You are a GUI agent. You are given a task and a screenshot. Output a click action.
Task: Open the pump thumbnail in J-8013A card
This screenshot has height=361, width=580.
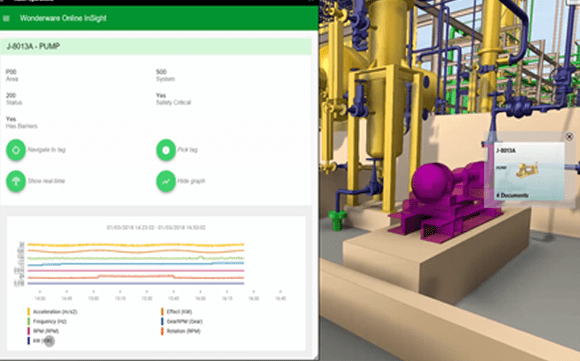point(527,169)
